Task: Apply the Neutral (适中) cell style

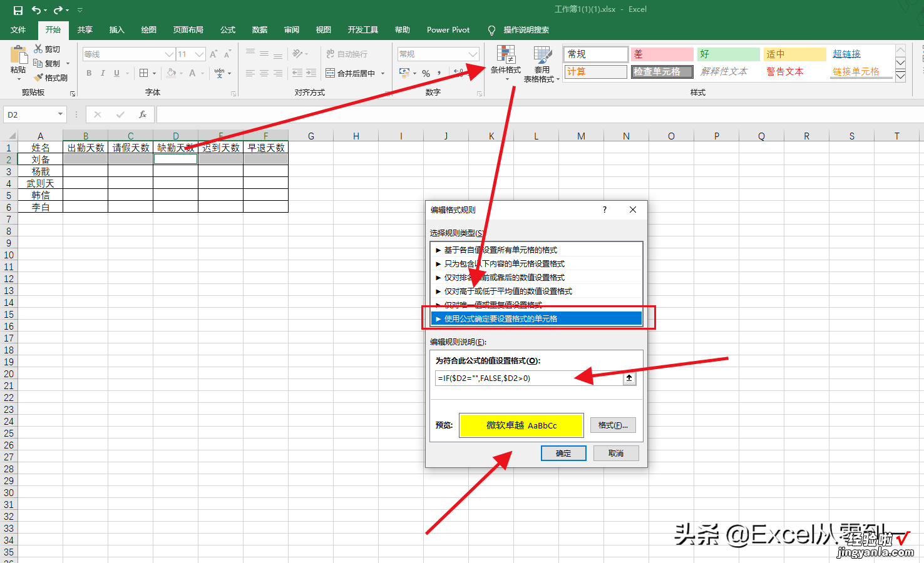Action: click(x=794, y=54)
